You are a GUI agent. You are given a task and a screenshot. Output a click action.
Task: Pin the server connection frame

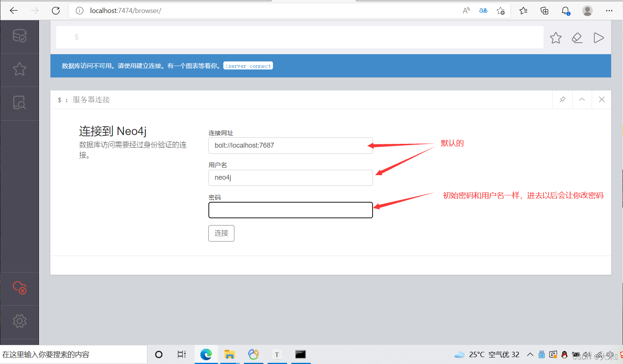(x=563, y=100)
